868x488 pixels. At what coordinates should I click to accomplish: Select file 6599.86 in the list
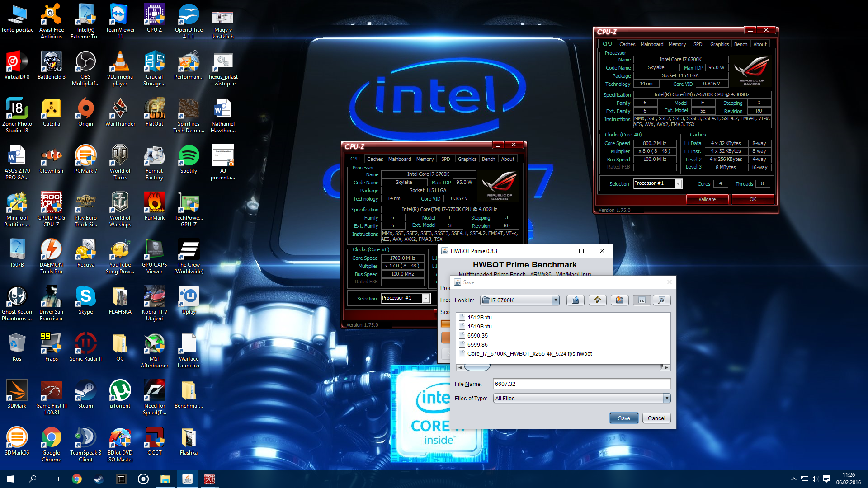click(473, 344)
